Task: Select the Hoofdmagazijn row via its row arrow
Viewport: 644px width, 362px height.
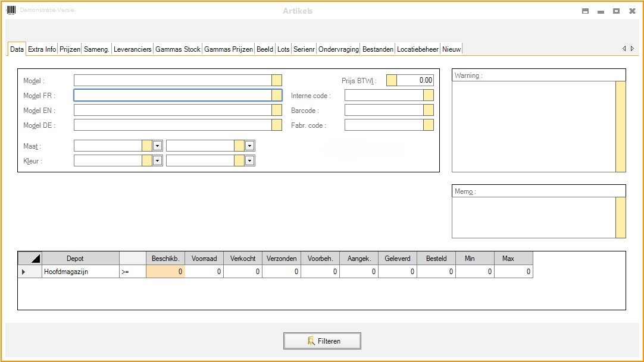Action: coord(24,272)
